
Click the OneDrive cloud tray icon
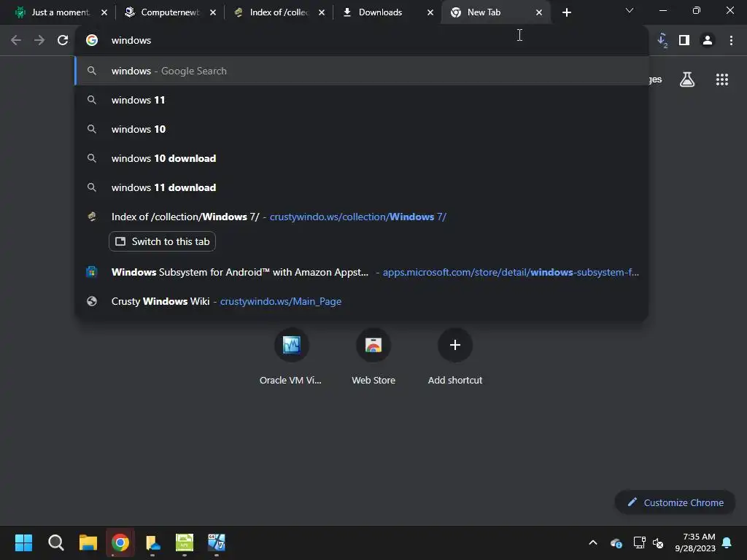[x=616, y=542]
